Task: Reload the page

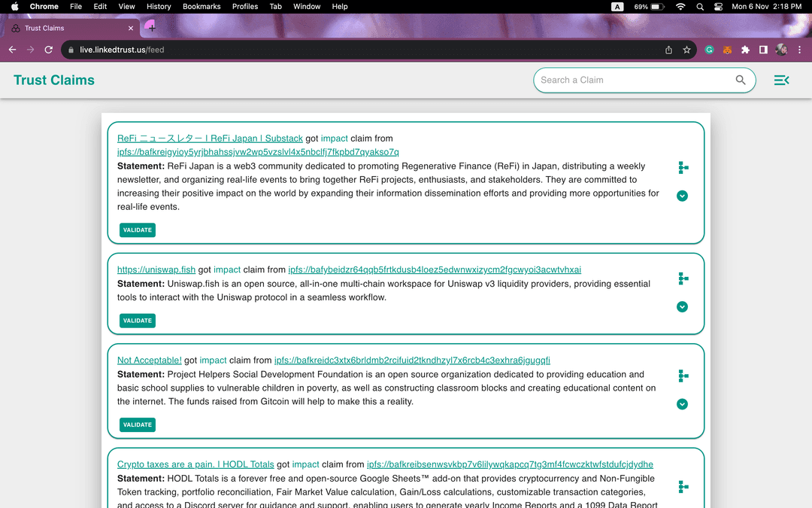Action: 49,50
